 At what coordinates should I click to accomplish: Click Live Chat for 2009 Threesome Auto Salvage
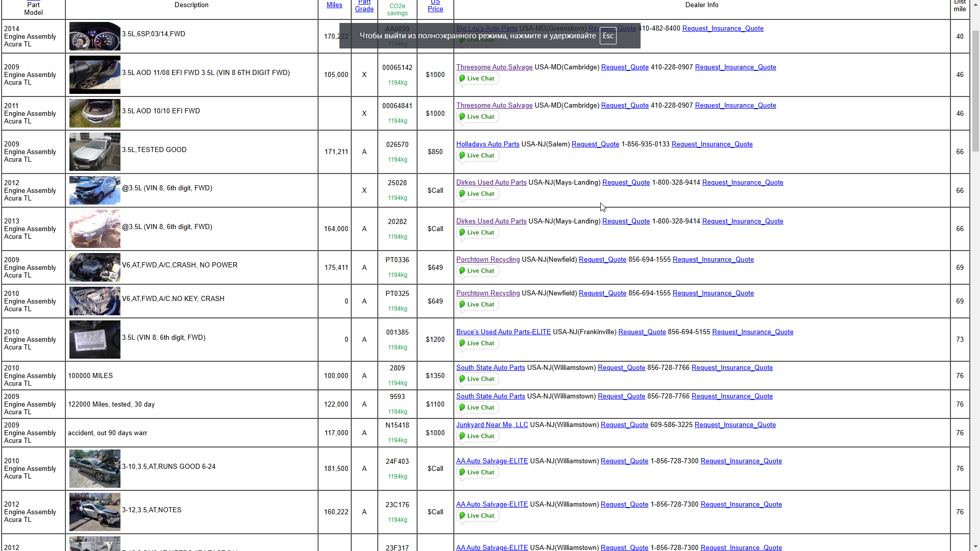477,79
